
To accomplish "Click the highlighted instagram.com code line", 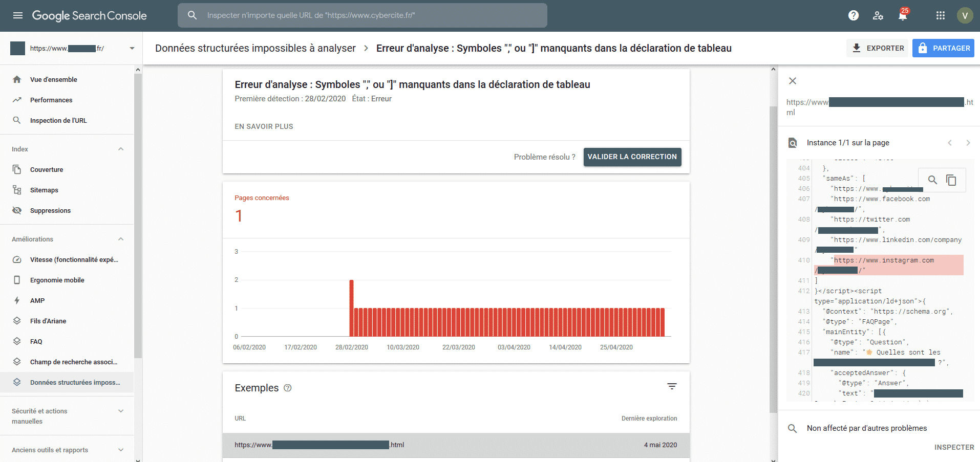I will pyautogui.click(x=889, y=265).
